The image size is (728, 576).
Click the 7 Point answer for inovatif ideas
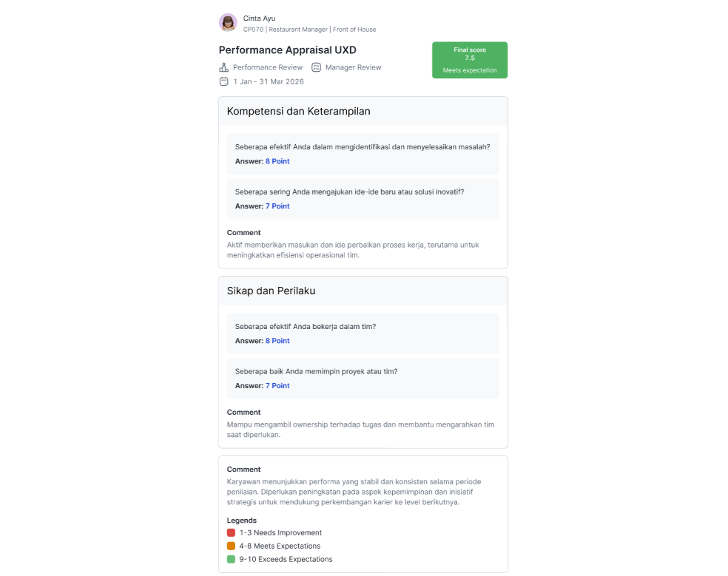pyautogui.click(x=277, y=206)
